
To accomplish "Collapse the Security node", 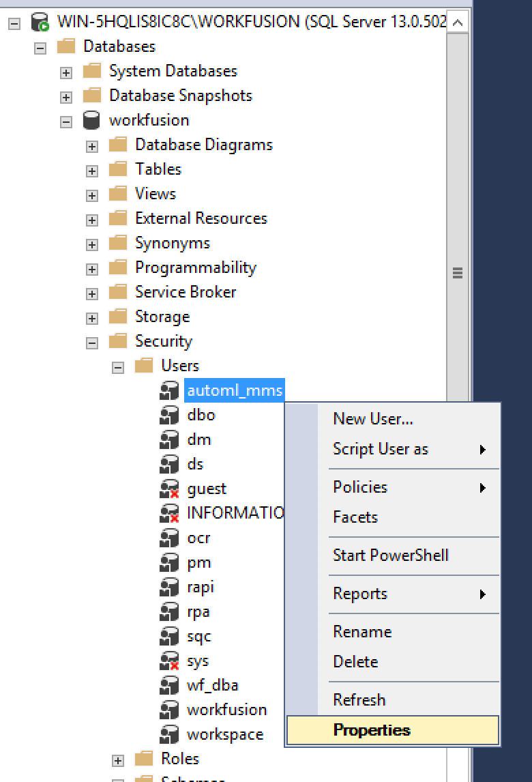I will click(x=92, y=343).
